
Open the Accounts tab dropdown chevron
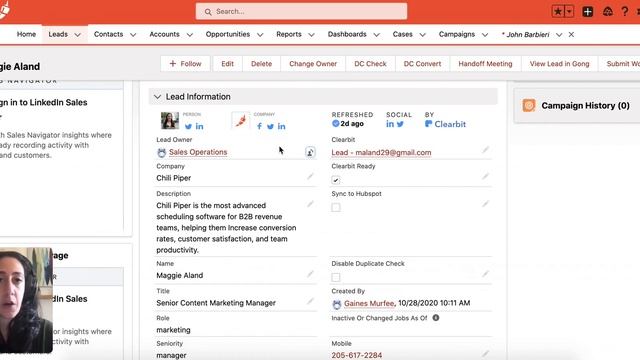click(190, 35)
